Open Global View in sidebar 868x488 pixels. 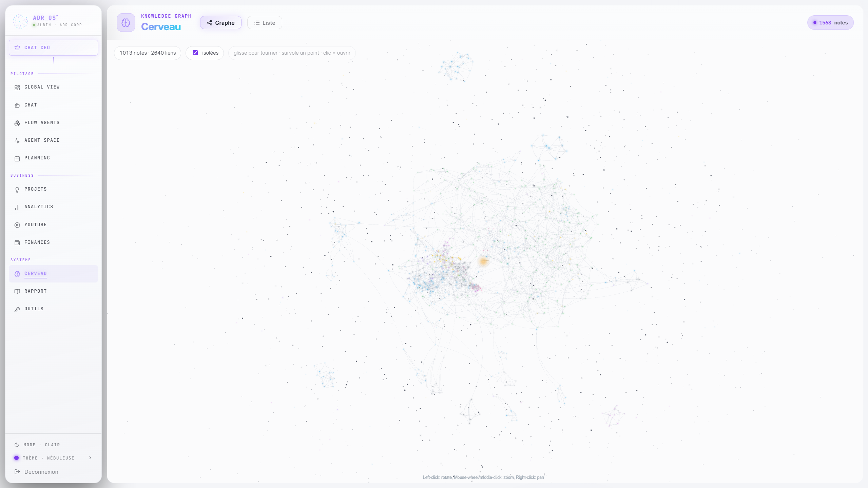53,87
